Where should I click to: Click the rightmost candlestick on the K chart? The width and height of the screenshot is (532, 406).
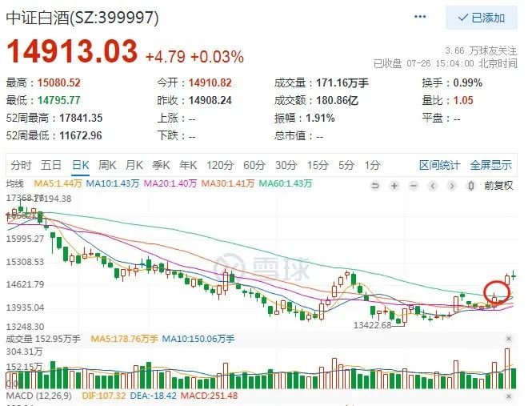[x=514, y=276]
